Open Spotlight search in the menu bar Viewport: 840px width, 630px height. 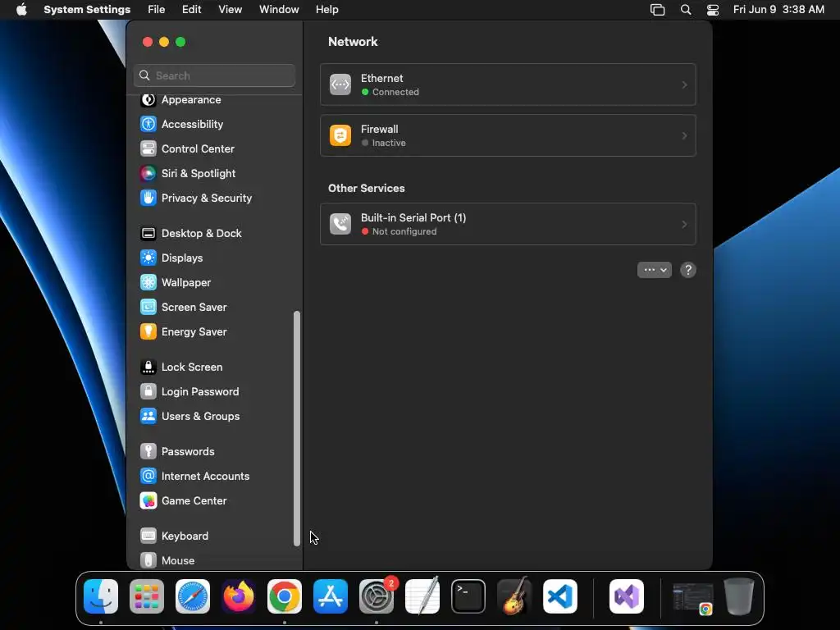(685, 10)
